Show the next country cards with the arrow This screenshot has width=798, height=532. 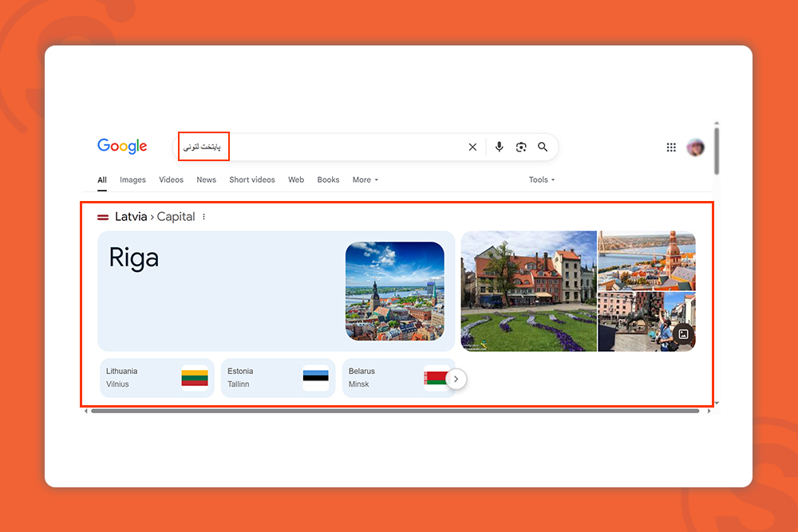coord(456,379)
